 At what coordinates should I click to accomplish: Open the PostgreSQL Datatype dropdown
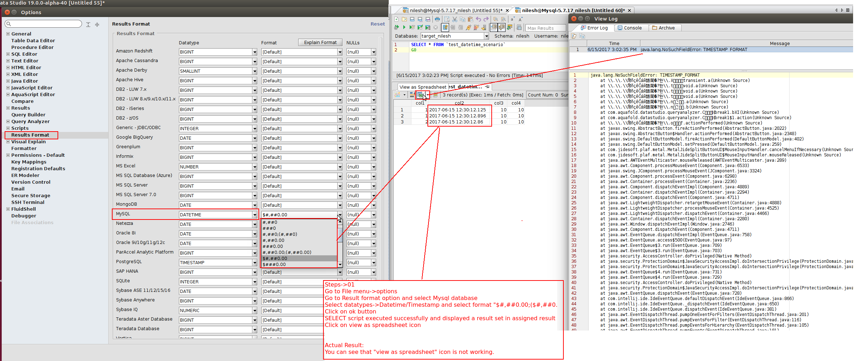coord(255,262)
